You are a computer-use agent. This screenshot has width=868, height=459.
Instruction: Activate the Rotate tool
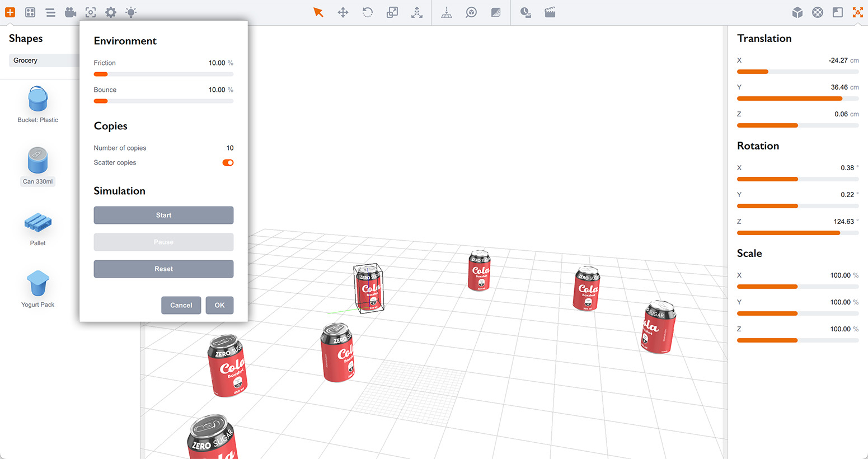point(367,12)
